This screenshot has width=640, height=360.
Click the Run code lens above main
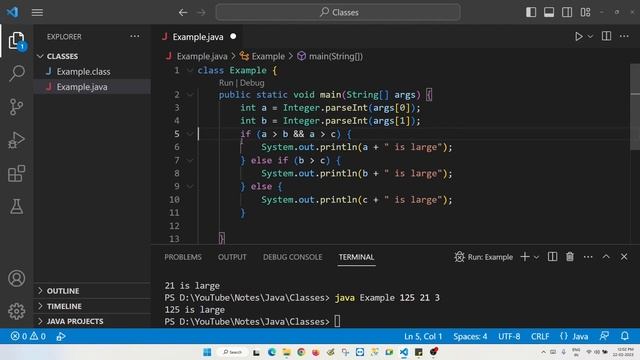[x=226, y=83]
